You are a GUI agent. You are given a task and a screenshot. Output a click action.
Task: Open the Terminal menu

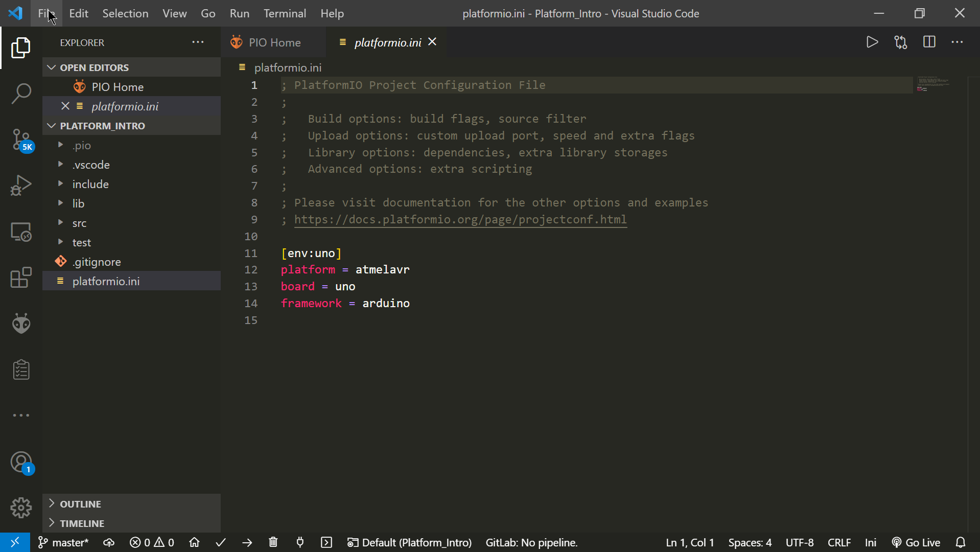tap(285, 13)
